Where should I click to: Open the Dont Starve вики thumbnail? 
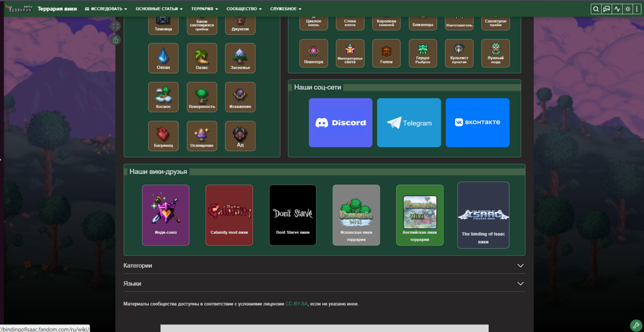click(x=293, y=215)
